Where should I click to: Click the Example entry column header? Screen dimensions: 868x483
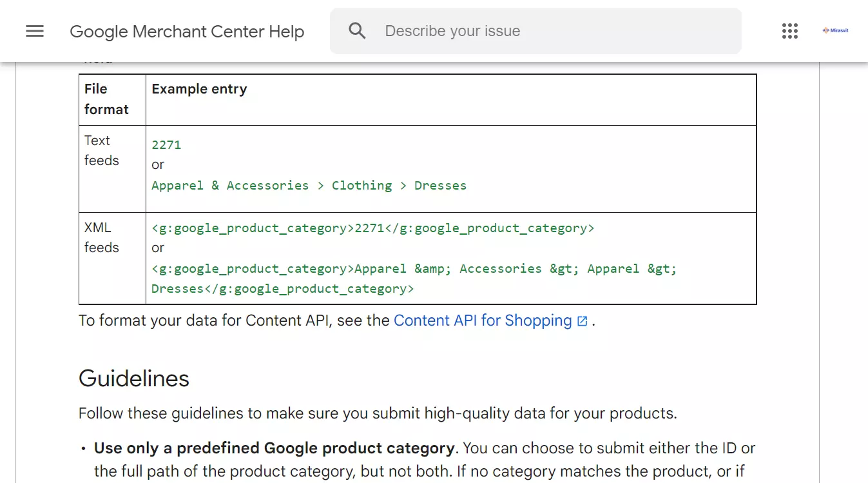click(199, 89)
